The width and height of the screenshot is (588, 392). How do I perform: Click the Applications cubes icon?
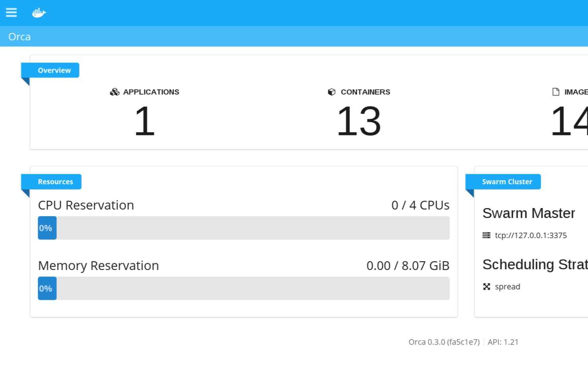coord(115,92)
